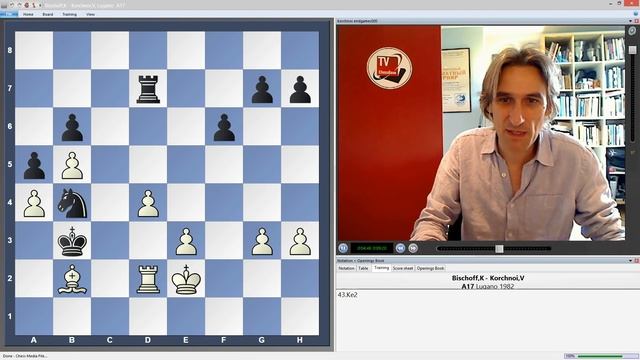Viewport: 640px width, 360px height.
Task: Switch to the Table tab
Action: click(x=363, y=268)
